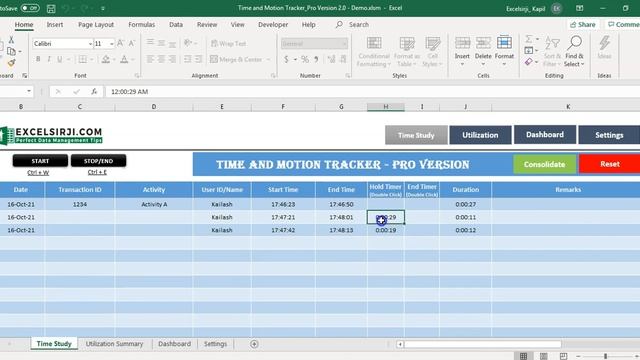Open the Home ribbon tab
This screenshot has width=640, height=360.
[x=24, y=25]
